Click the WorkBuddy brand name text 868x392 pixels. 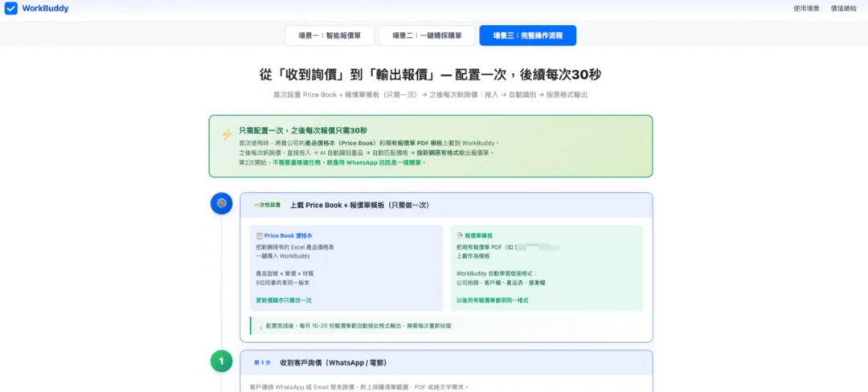(x=45, y=8)
